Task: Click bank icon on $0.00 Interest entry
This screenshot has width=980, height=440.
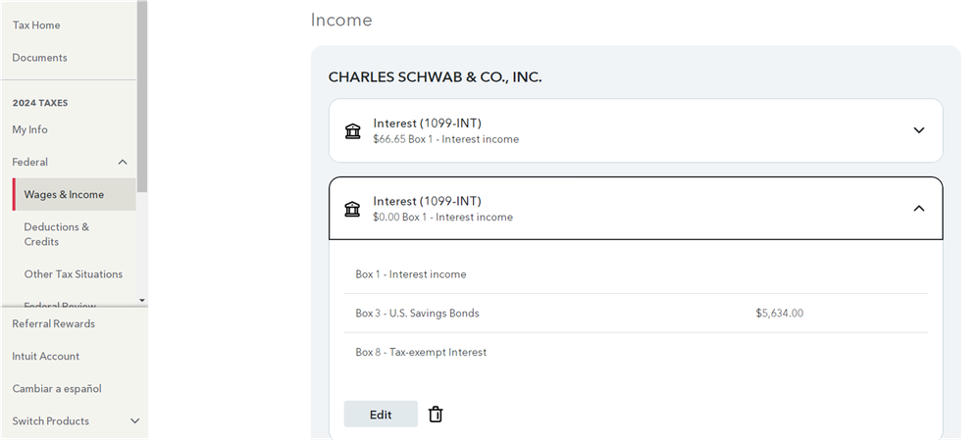Action: (352, 209)
